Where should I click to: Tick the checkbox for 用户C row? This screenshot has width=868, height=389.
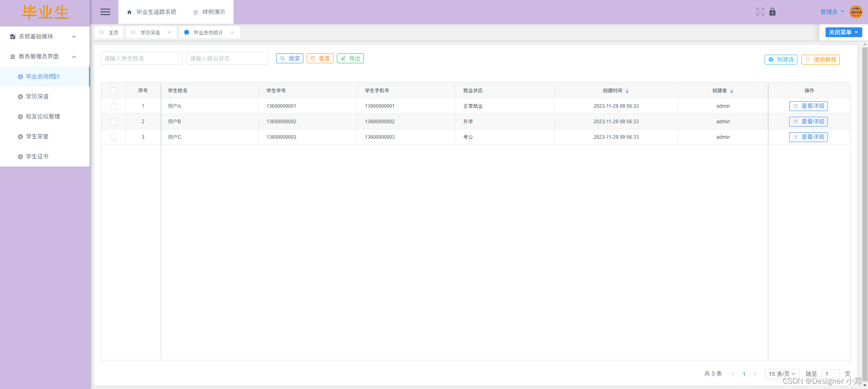[114, 137]
